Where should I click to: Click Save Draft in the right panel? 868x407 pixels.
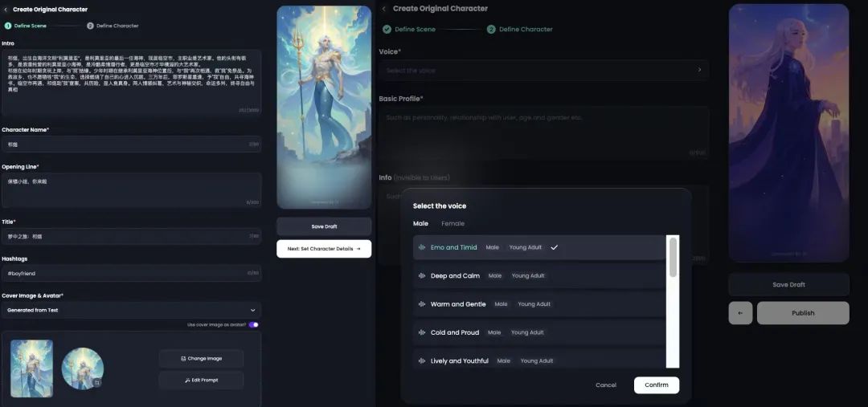point(789,285)
